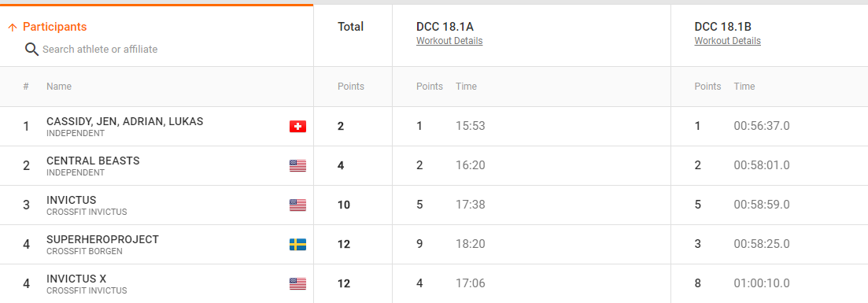Sort by the Participants header

point(55,27)
